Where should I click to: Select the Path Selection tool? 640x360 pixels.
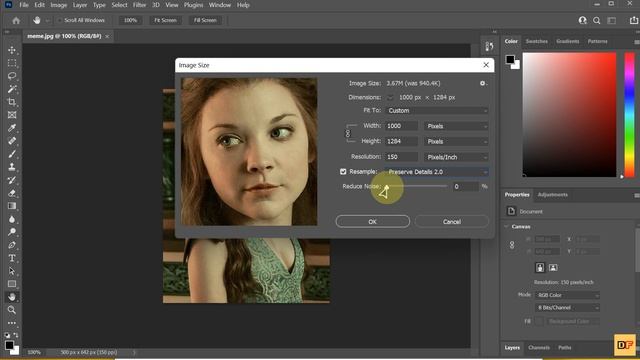tap(12, 271)
